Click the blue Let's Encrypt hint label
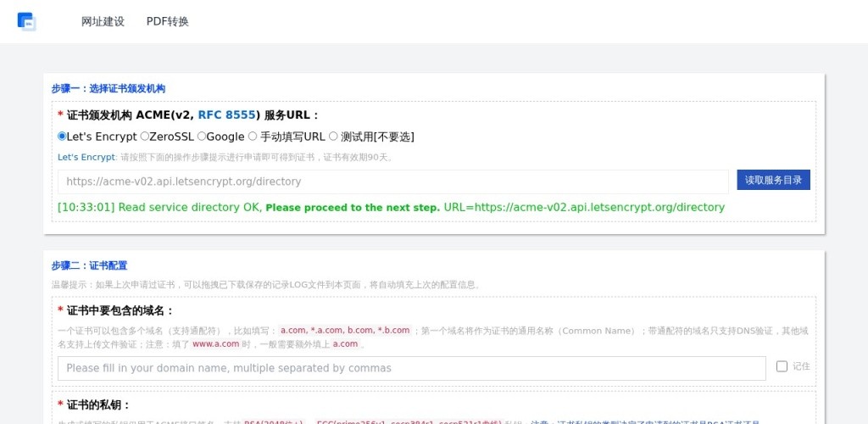The height and width of the screenshot is (424, 868). point(86,158)
